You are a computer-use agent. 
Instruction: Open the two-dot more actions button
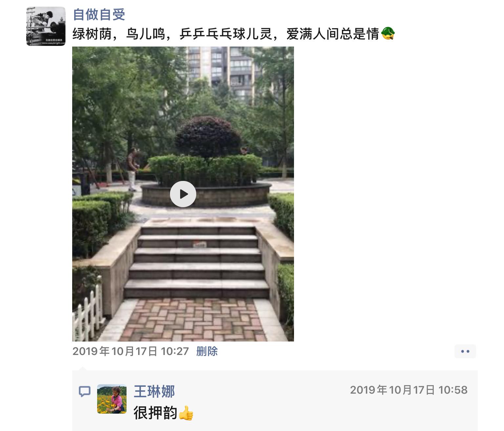(465, 351)
